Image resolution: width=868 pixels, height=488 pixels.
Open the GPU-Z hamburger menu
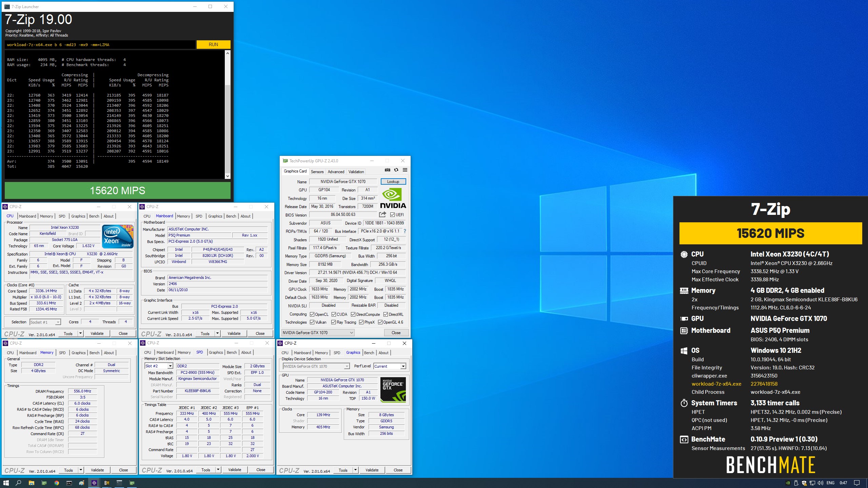(405, 170)
